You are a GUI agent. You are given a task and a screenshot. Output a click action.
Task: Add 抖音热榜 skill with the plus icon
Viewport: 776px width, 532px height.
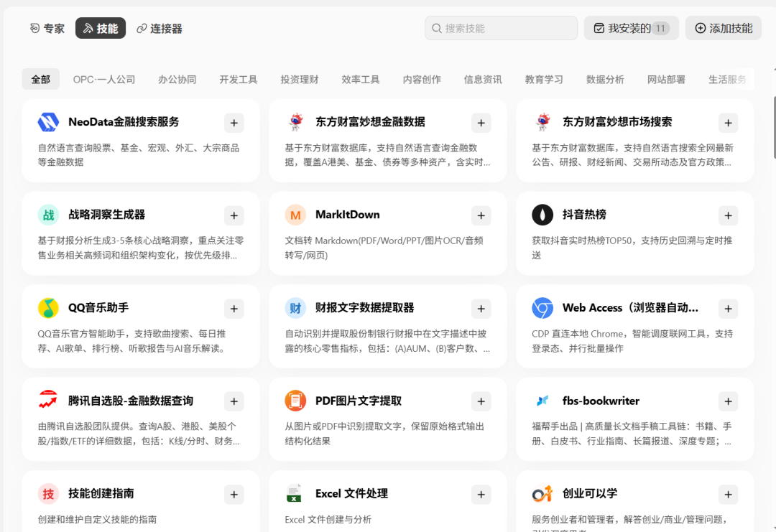[728, 215]
